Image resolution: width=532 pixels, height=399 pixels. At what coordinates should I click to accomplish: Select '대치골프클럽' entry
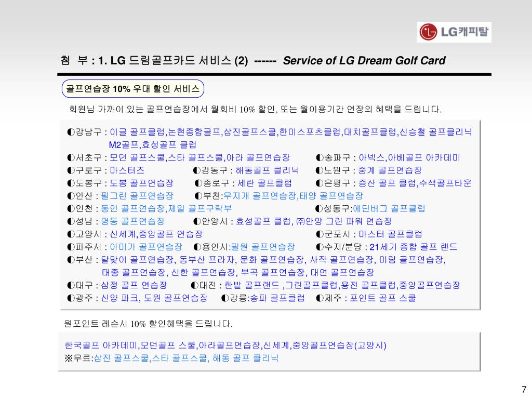click(370, 132)
